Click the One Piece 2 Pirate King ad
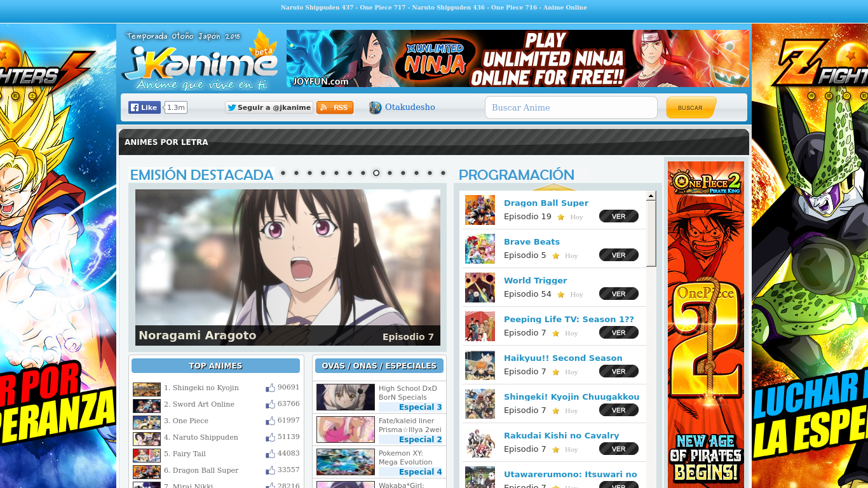Image resolution: width=868 pixels, height=488 pixels. pyautogui.click(x=706, y=325)
